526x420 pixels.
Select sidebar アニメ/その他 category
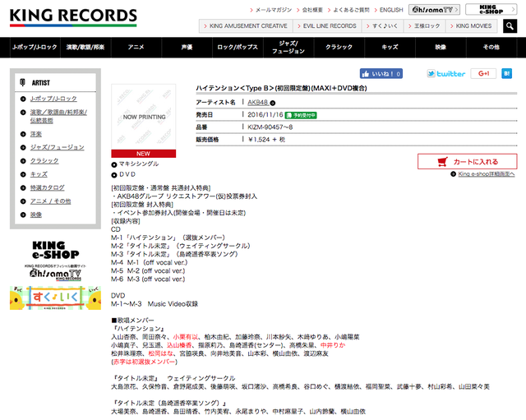(50, 201)
